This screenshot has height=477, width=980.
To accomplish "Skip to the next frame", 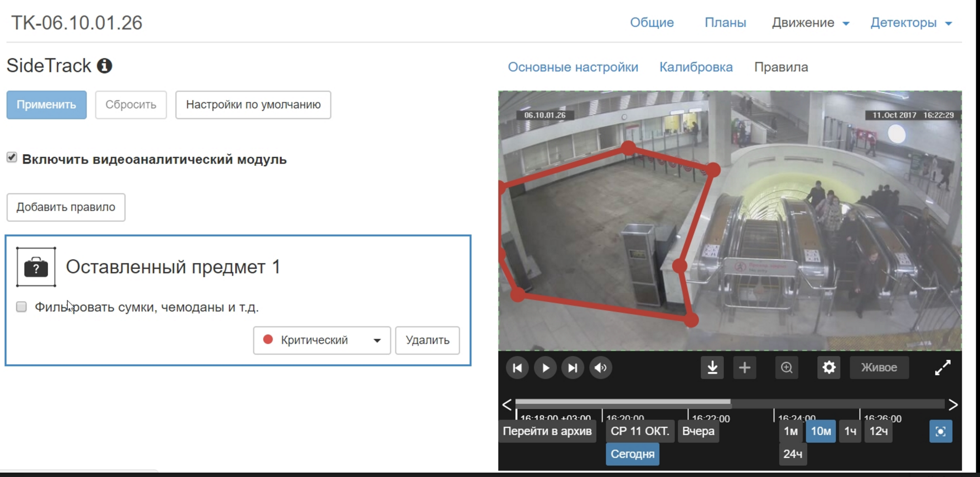I will tap(573, 368).
